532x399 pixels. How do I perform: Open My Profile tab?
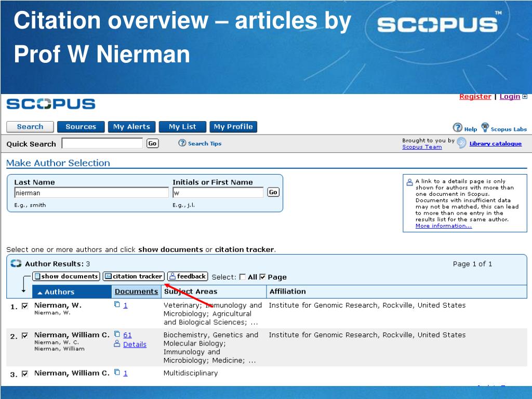(233, 127)
